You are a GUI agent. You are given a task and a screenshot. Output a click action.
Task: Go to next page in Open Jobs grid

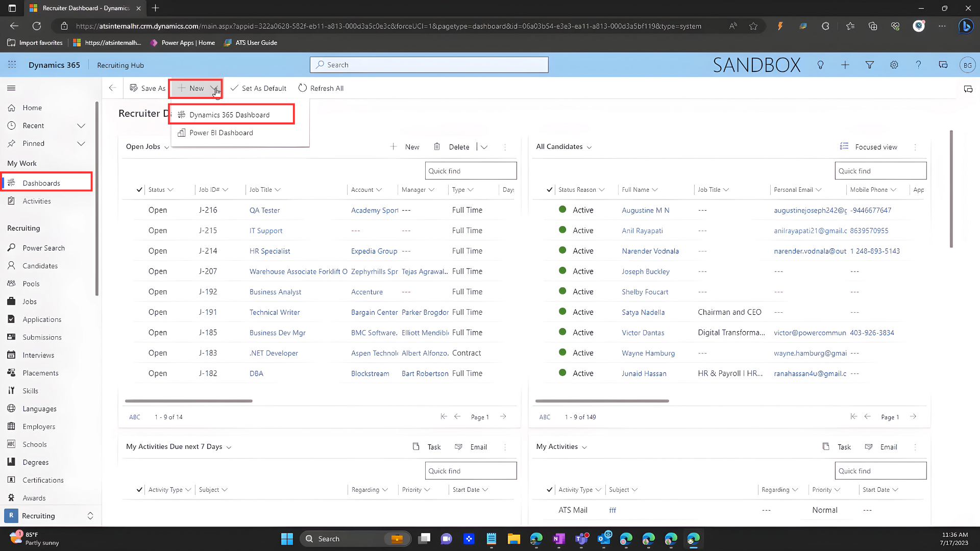[503, 416]
